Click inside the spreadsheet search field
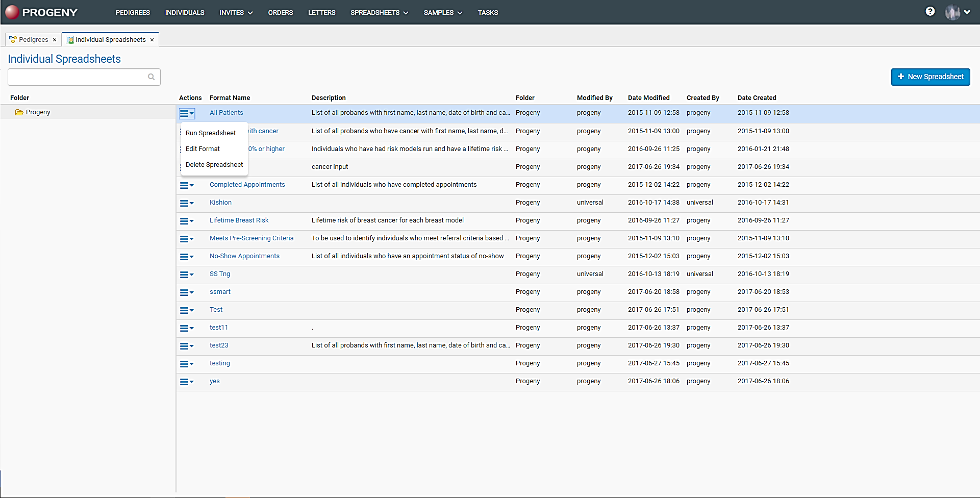Viewport: 980px width, 498px height. click(77, 77)
